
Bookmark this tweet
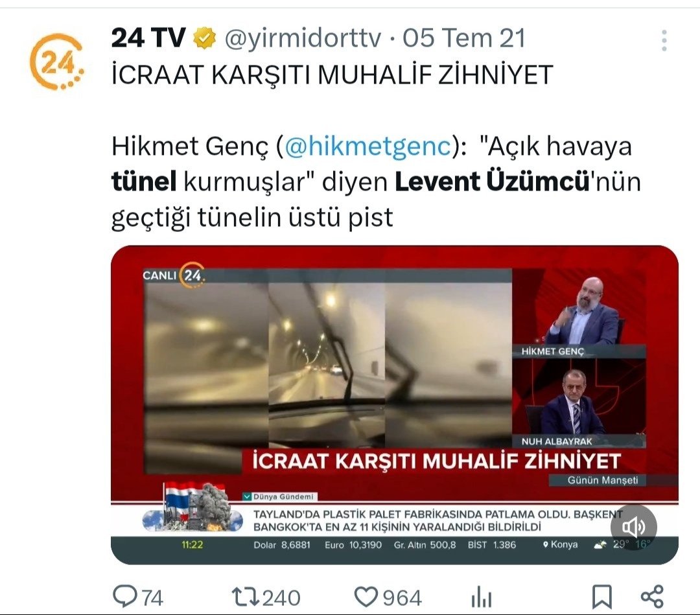pos(601,597)
